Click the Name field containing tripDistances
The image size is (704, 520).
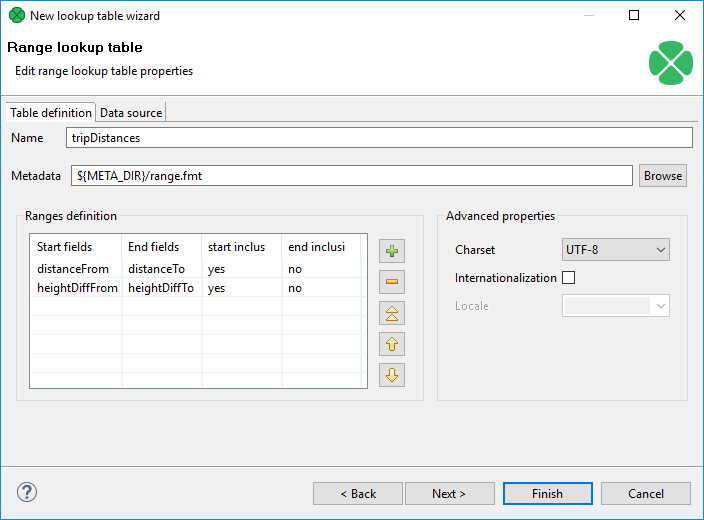(x=379, y=138)
